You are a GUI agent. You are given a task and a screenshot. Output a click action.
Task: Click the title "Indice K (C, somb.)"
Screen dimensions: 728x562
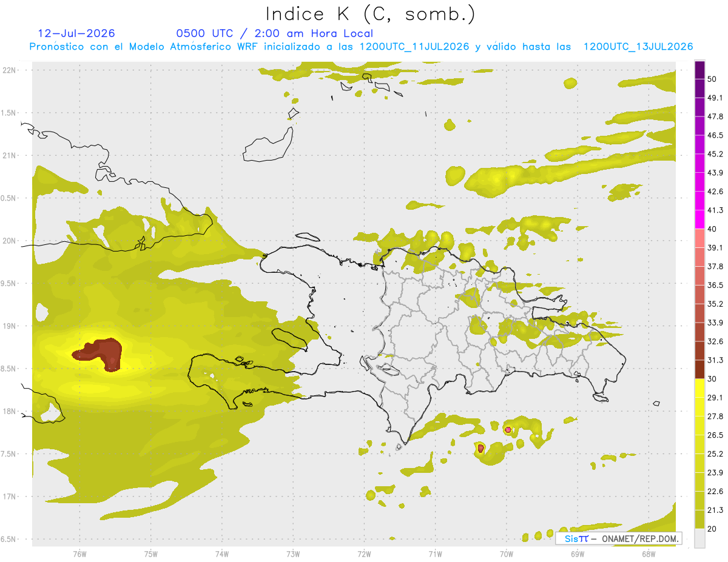point(369,14)
